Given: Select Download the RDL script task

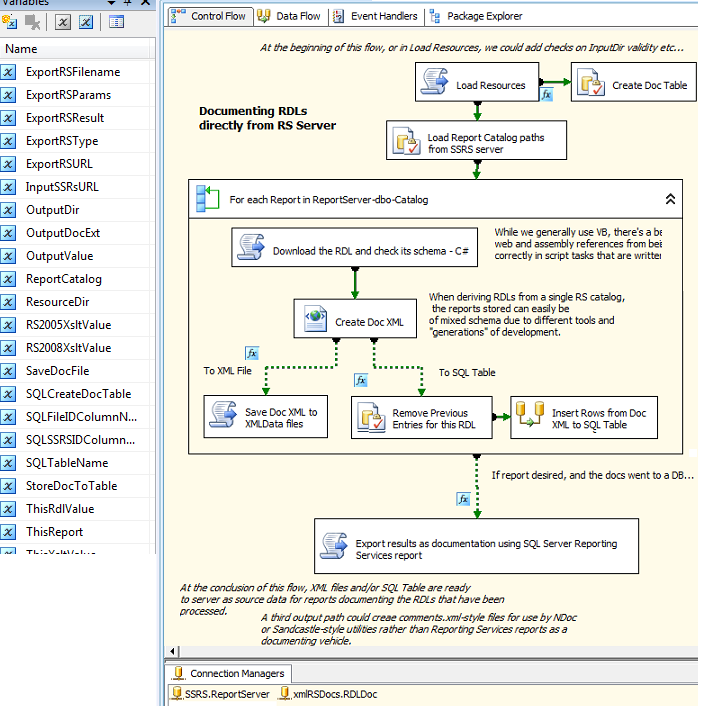Looking at the screenshot, I should pyautogui.click(x=354, y=247).
